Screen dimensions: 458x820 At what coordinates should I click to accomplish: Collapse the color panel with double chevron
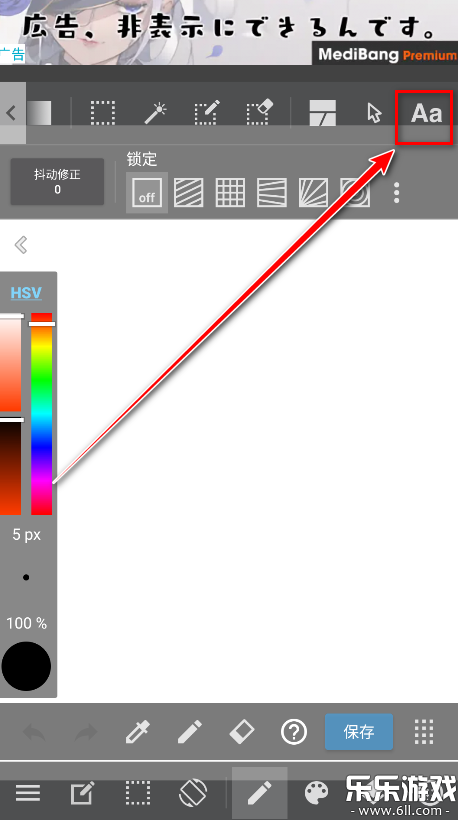pos(21,244)
